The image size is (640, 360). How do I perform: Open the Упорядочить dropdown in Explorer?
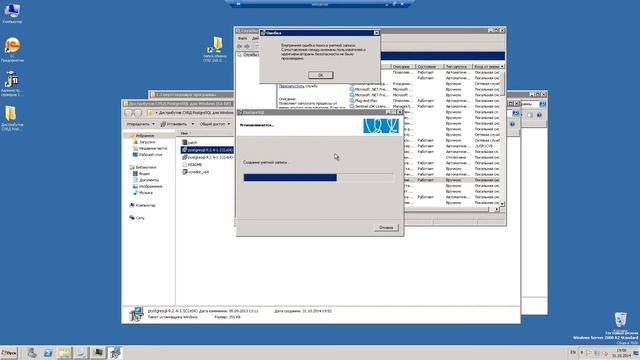[140, 124]
